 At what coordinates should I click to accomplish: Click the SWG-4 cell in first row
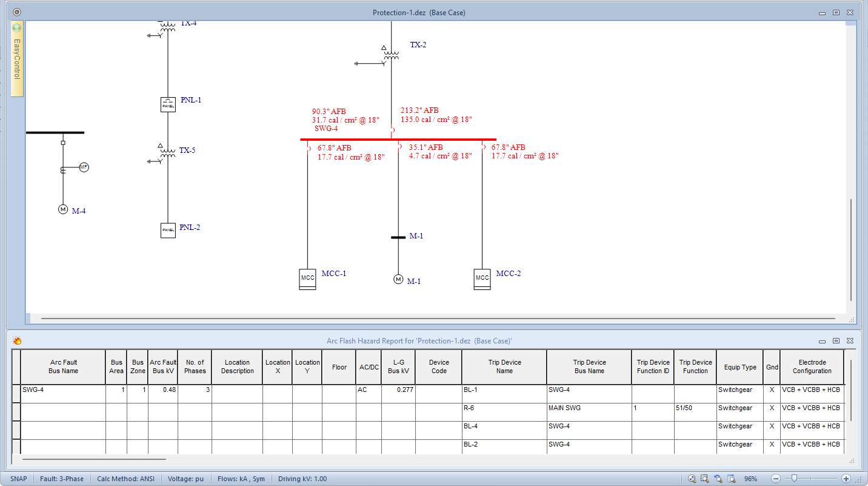coord(63,394)
